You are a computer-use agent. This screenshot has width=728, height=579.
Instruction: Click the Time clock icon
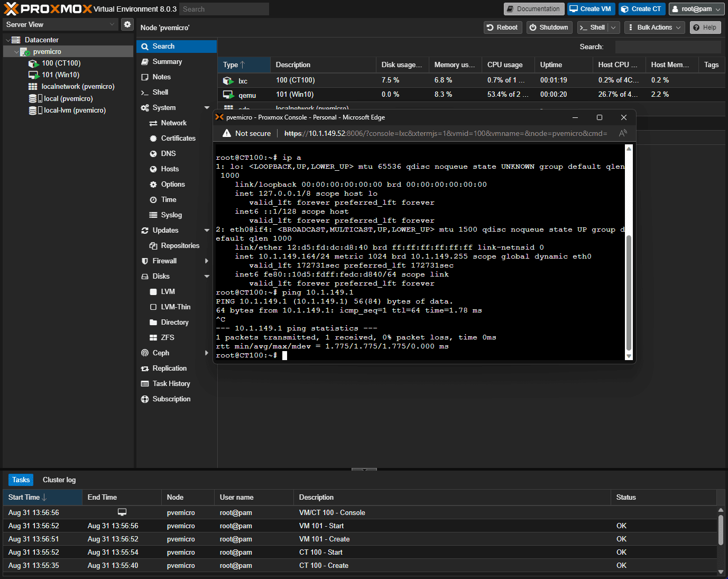coord(153,199)
